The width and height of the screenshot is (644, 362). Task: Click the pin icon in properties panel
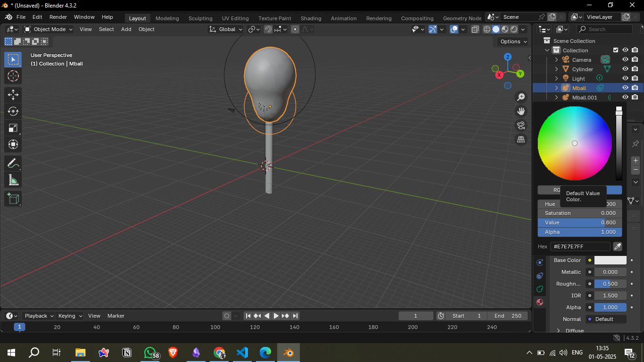636,144
